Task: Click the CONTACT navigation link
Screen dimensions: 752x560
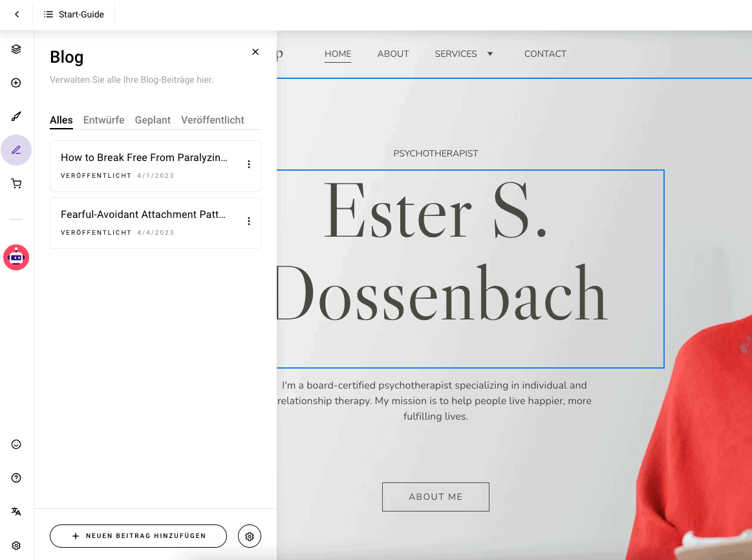Action: [x=545, y=54]
